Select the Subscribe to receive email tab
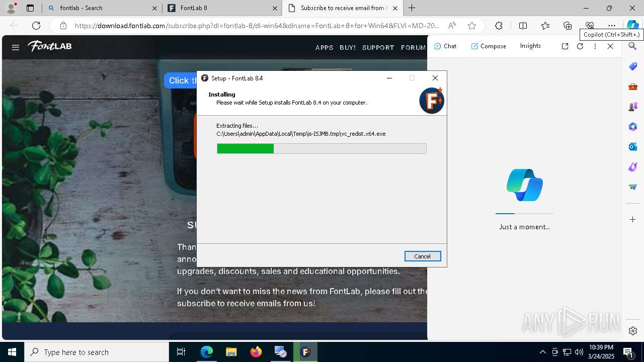 point(344,8)
